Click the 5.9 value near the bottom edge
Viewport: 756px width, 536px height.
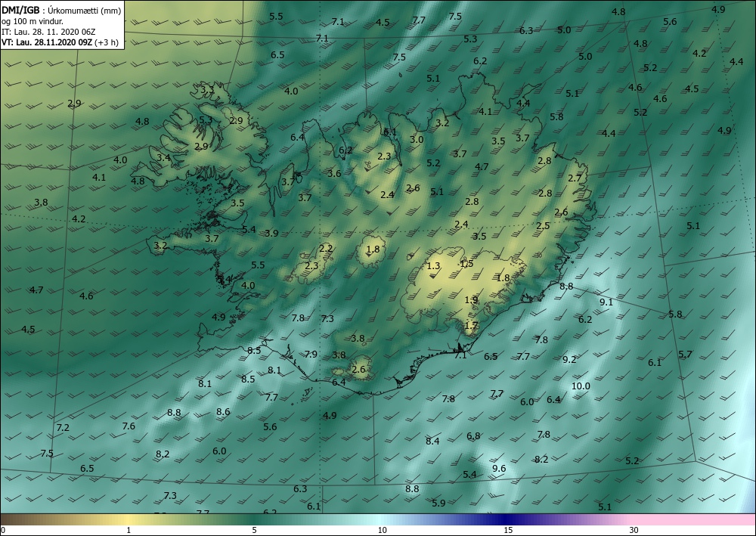pos(438,503)
